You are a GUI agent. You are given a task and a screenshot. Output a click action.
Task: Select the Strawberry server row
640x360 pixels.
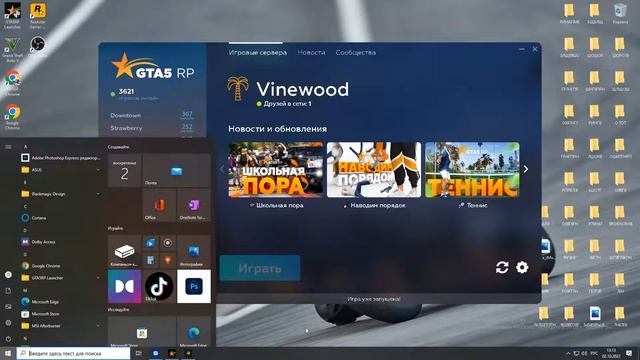tap(151, 128)
